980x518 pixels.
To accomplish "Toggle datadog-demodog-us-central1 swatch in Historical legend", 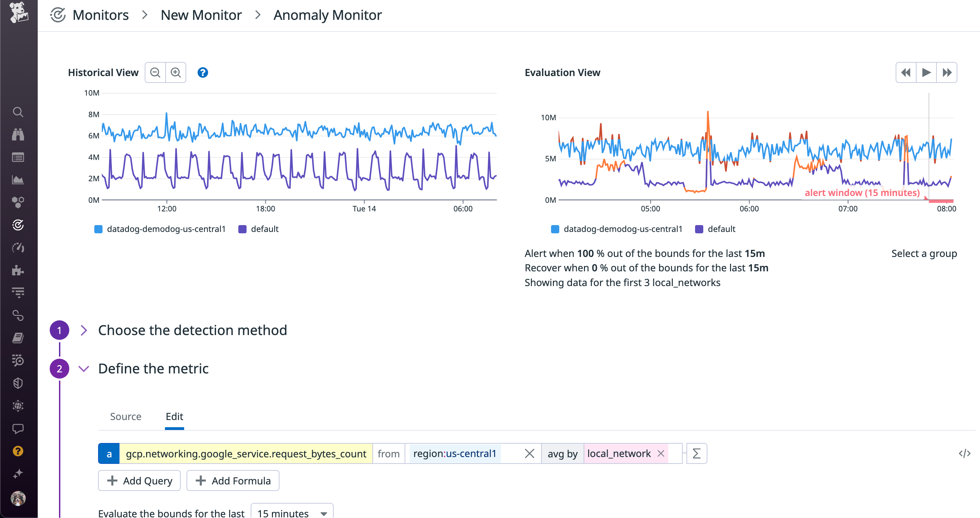I will (x=98, y=229).
